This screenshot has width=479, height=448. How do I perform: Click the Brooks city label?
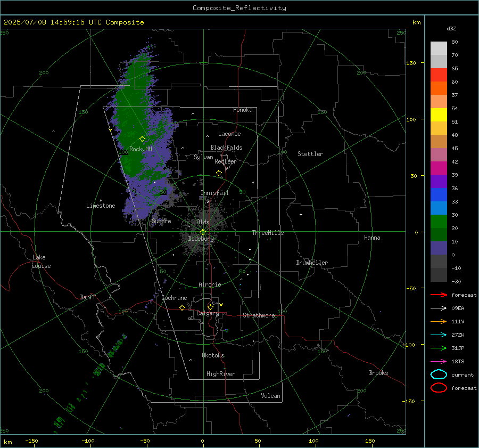pyautogui.click(x=378, y=373)
